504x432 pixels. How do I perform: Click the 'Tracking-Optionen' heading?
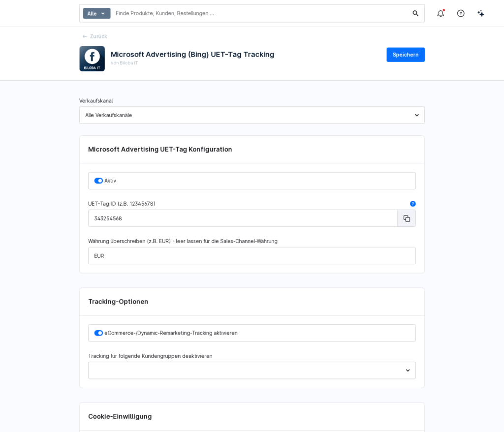pos(118,302)
